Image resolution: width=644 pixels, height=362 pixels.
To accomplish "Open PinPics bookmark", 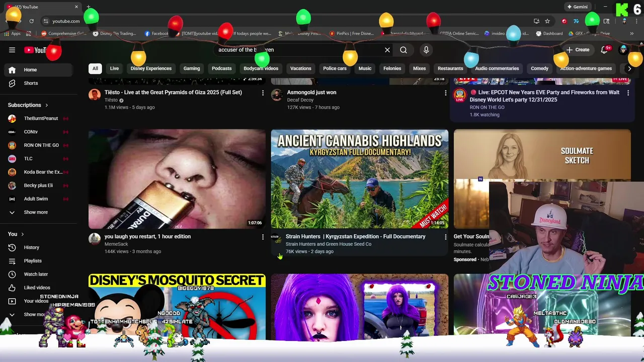I will (x=351, y=34).
